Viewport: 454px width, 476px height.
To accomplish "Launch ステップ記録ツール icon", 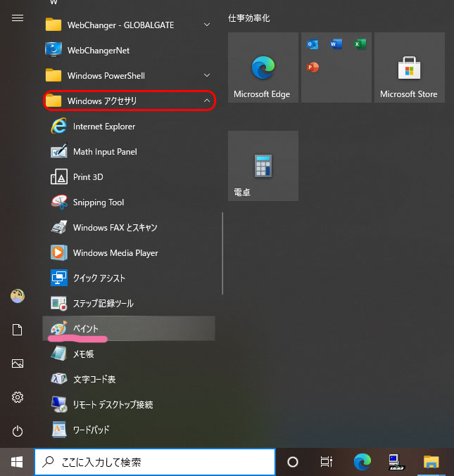I will coord(59,303).
